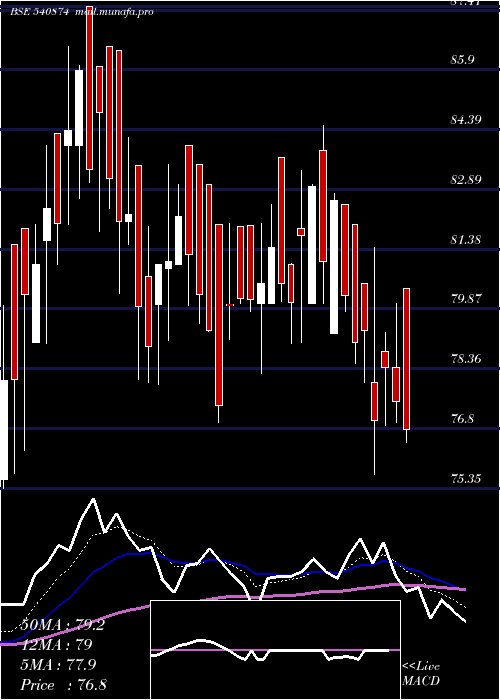The height and width of the screenshot is (700, 500).
Task: Click the BSE 540874 ticker label
Action: [x=39, y=12]
